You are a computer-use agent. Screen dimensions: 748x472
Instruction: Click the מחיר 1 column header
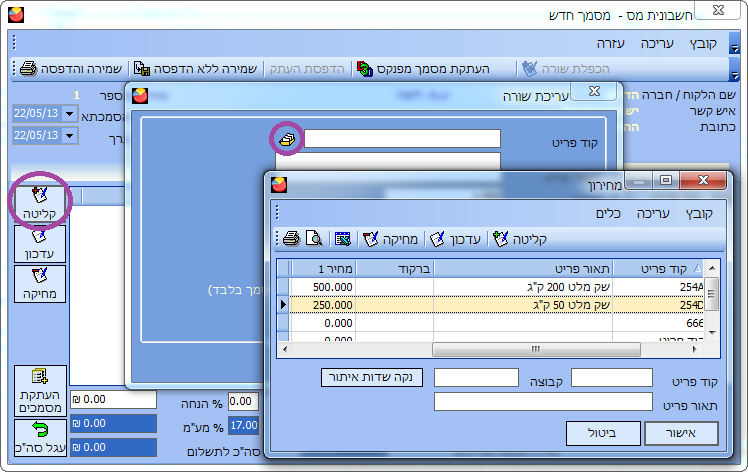click(x=323, y=269)
